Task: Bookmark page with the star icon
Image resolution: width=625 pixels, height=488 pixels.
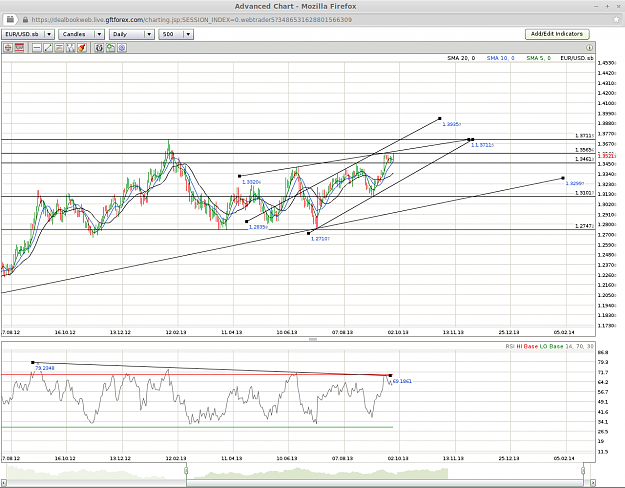Action: pyautogui.click(x=616, y=20)
